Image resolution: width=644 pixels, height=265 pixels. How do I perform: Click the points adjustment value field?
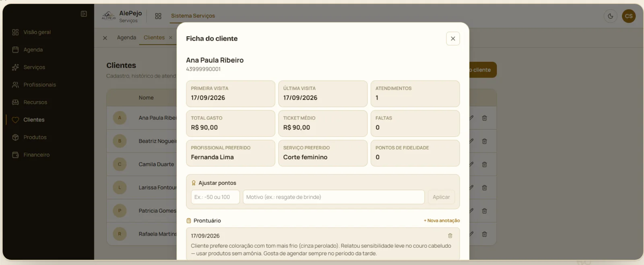215,197
